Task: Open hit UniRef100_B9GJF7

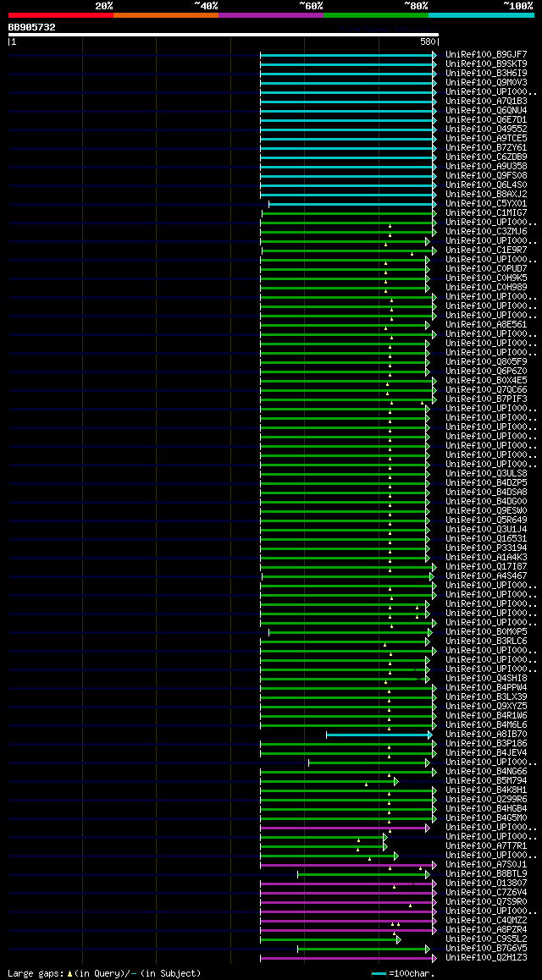Action: [x=486, y=54]
